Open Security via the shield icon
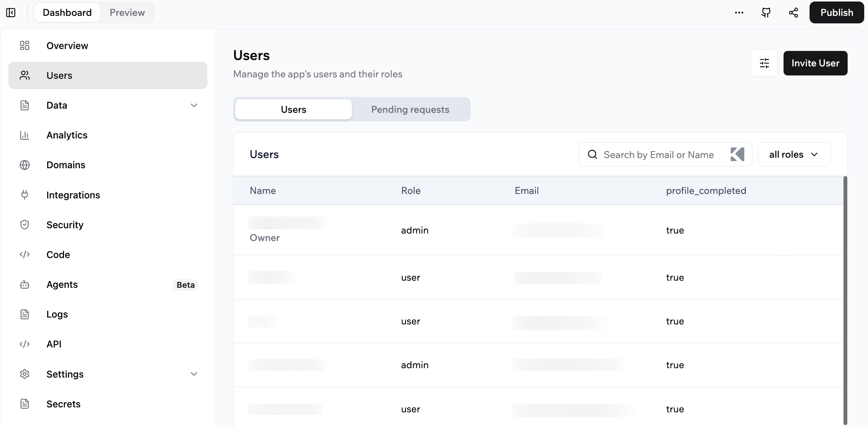 pos(25,224)
